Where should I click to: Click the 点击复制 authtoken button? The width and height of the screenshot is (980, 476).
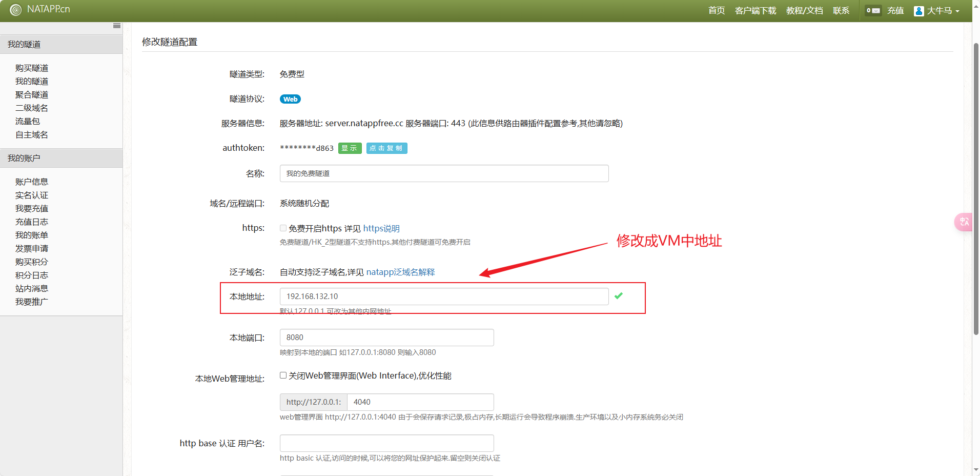pyautogui.click(x=386, y=148)
